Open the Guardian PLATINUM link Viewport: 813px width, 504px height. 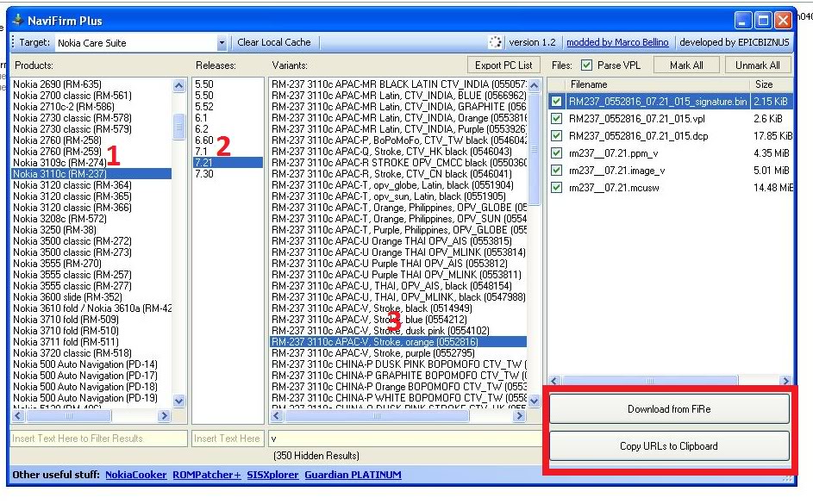(x=353, y=475)
